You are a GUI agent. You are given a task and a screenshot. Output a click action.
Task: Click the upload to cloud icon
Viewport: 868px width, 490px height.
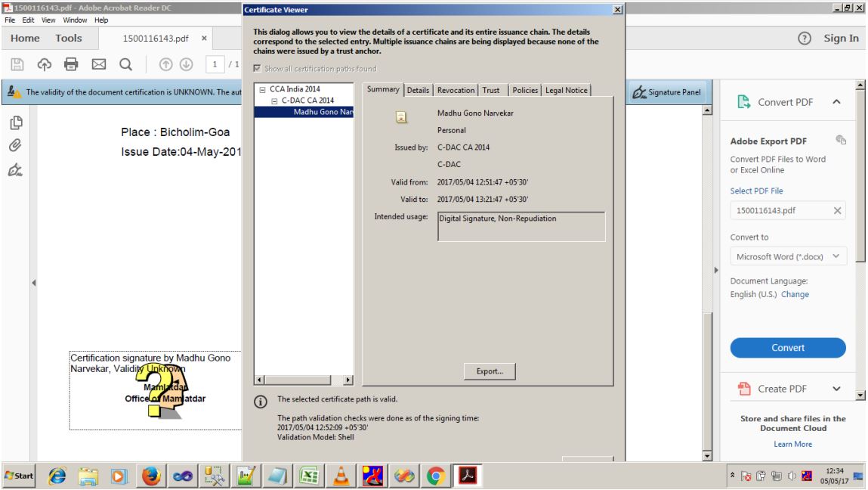coord(45,64)
